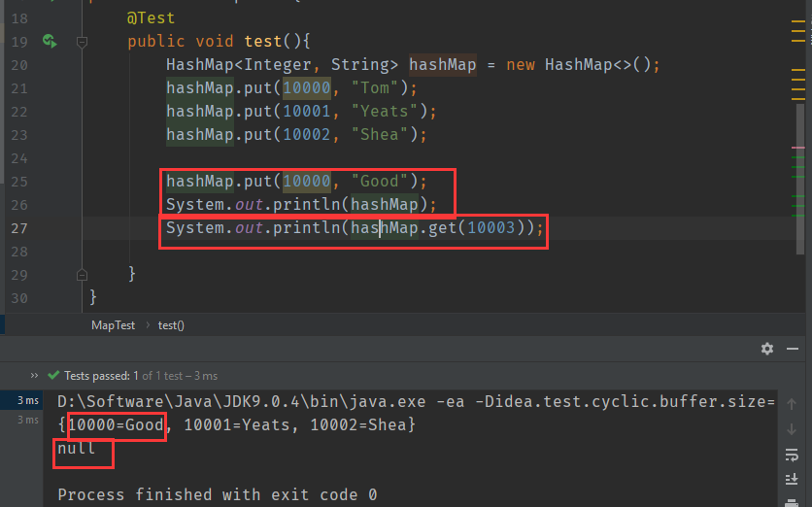Click the up arrow to the previous stack trace
The width and height of the screenshot is (812, 507).
pos(792,404)
